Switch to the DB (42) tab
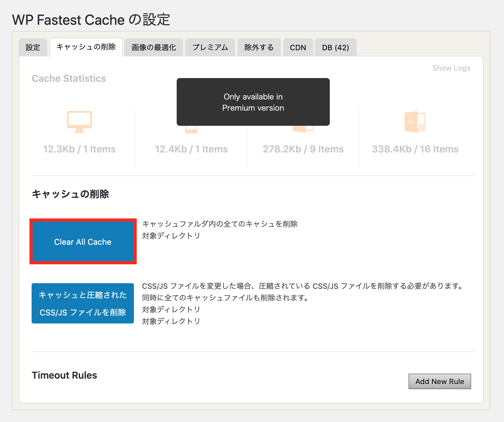 tap(335, 47)
